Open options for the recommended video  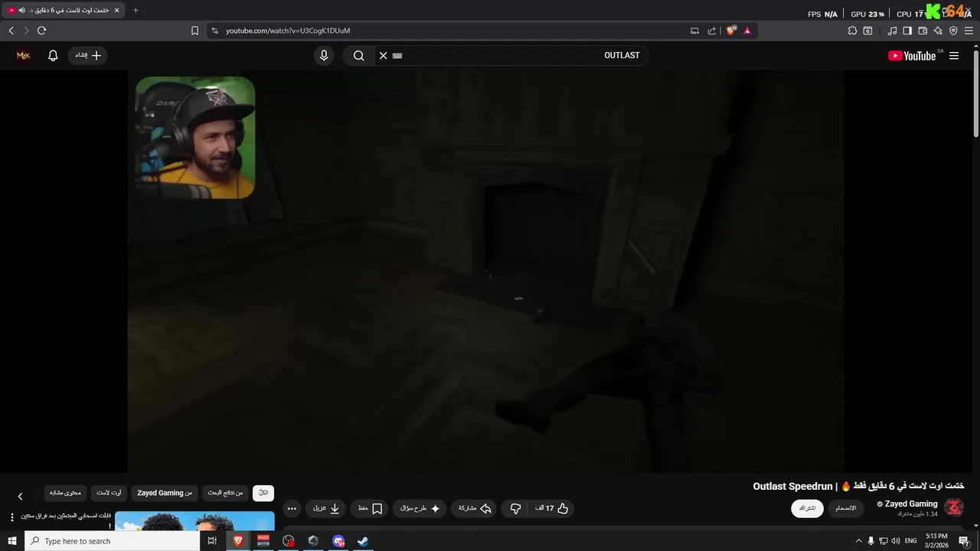[11, 518]
